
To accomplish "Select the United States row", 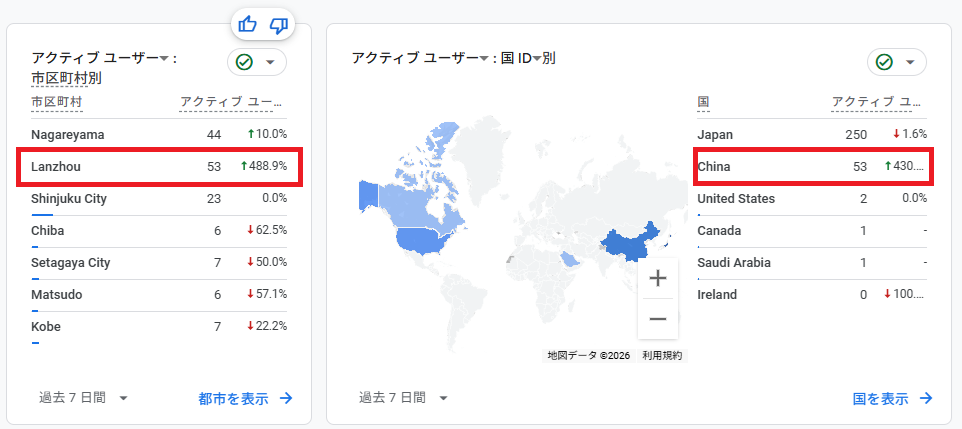I will tap(812, 198).
